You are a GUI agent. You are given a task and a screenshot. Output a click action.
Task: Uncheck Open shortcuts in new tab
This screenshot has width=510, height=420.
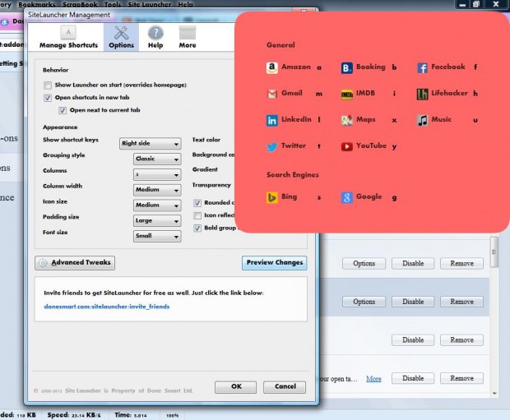(48, 98)
